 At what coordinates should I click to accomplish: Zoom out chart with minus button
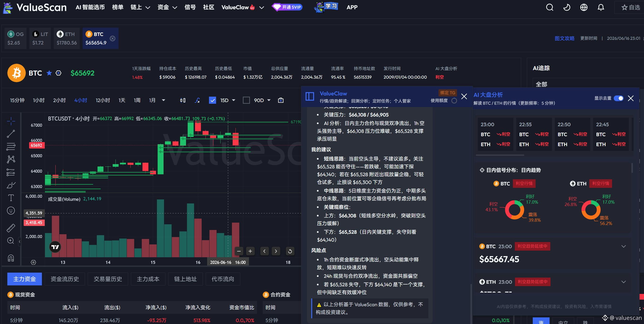click(x=239, y=251)
